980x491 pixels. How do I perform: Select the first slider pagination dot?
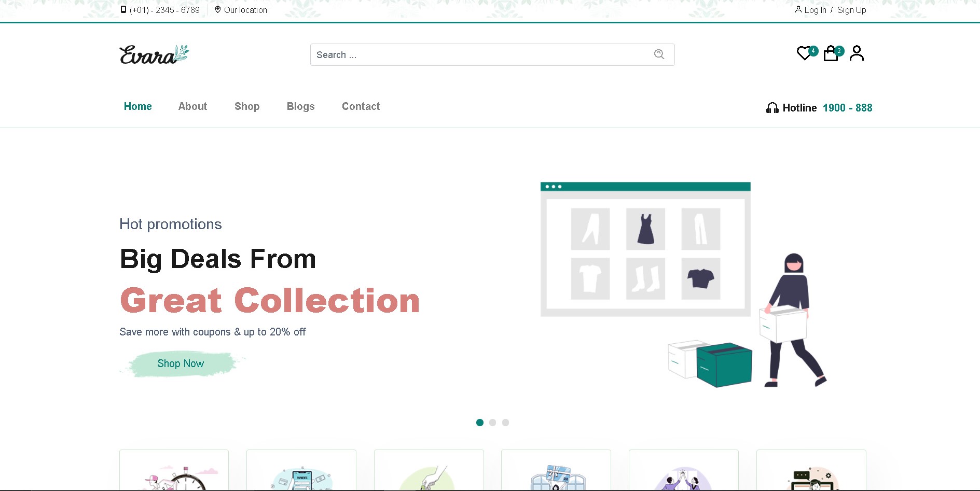pyautogui.click(x=480, y=423)
